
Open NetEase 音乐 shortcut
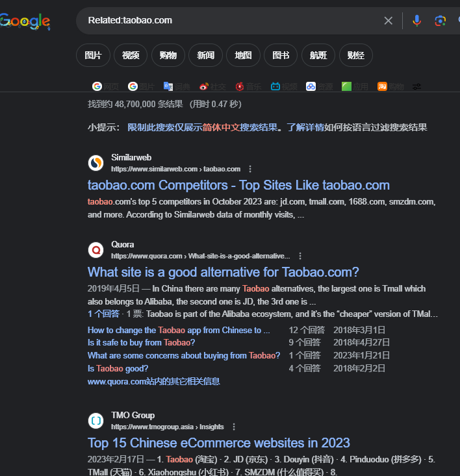(248, 86)
